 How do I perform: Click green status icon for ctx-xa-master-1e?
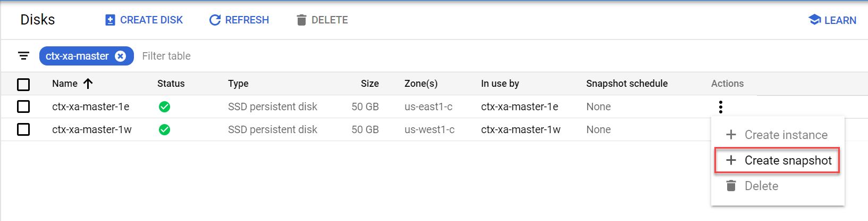coord(165,107)
